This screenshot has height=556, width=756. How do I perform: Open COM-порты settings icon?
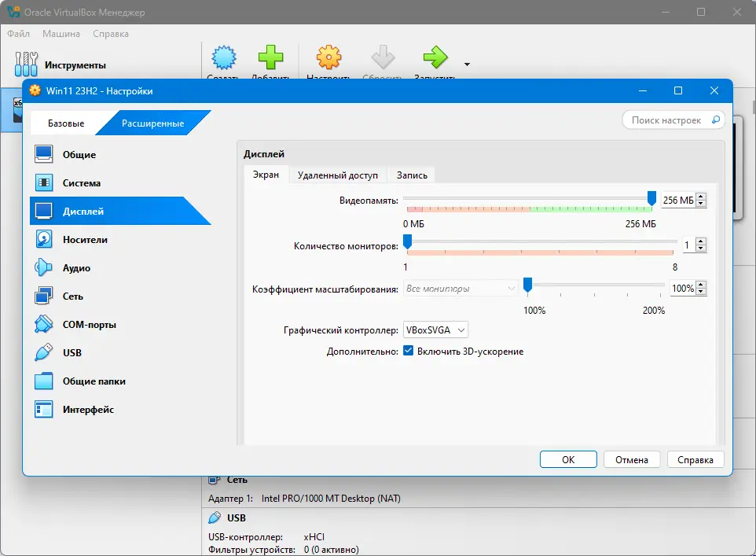click(x=44, y=324)
